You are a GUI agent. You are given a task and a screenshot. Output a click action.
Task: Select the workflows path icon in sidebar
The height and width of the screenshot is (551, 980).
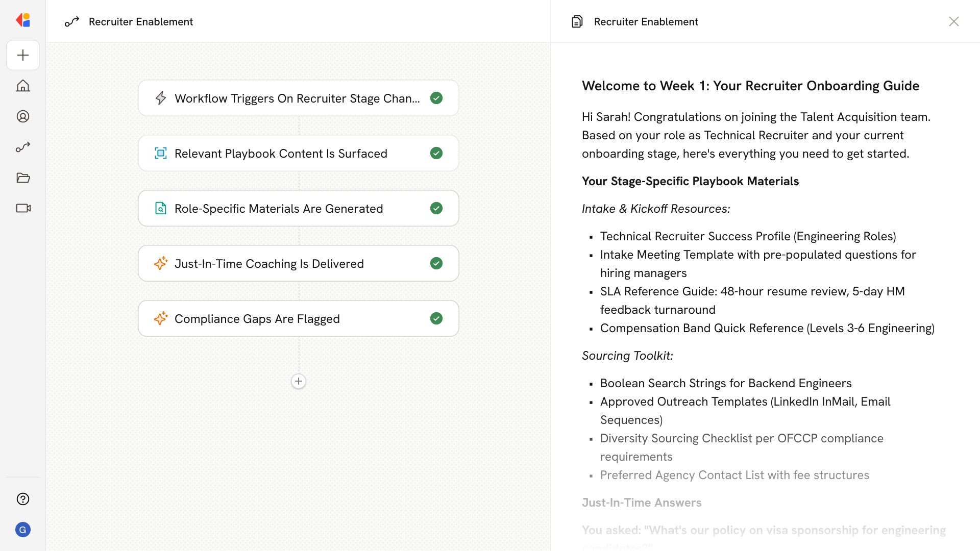[23, 147]
